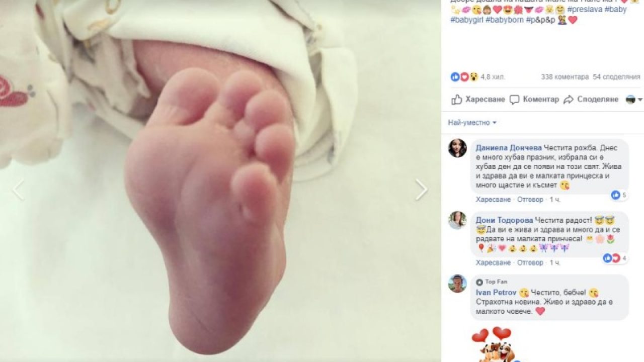The width and height of the screenshot is (644, 362).
Task: Open the profile selector dropdown beside Споделяне
Action: point(634,100)
